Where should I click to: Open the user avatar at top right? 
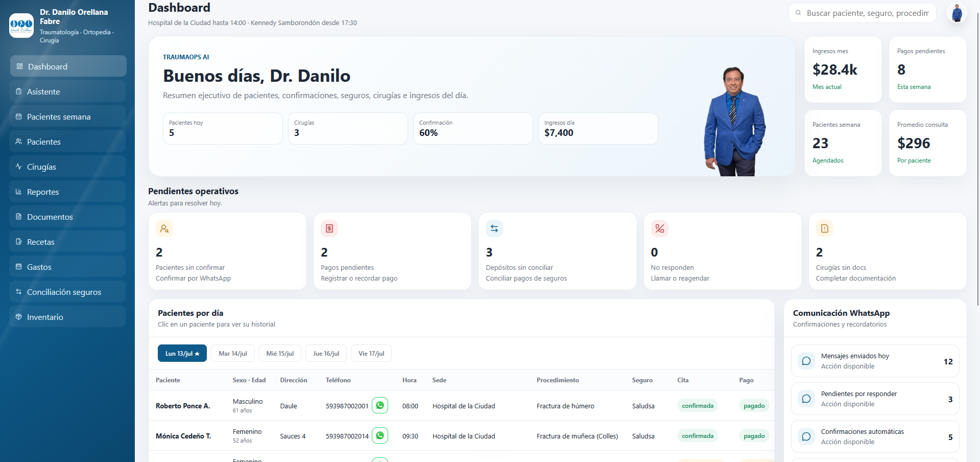[x=957, y=13]
